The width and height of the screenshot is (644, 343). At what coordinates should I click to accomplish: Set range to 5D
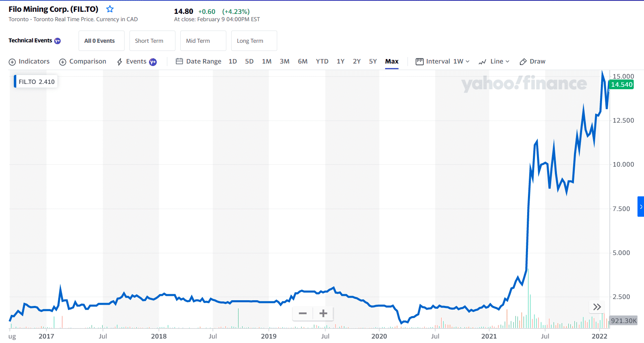pyautogui.click(x=249, y=62)
